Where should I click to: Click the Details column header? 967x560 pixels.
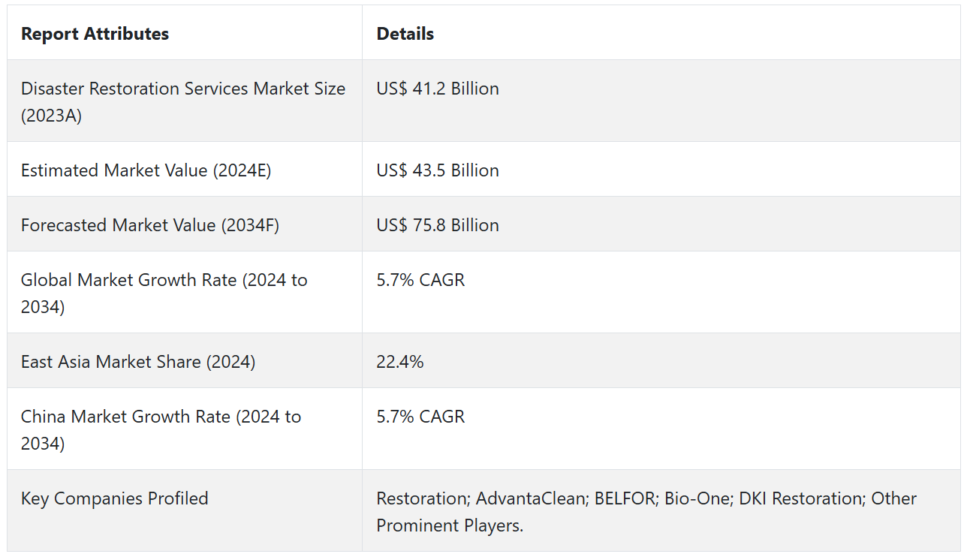pyautogui.click(x=405, y=34)
